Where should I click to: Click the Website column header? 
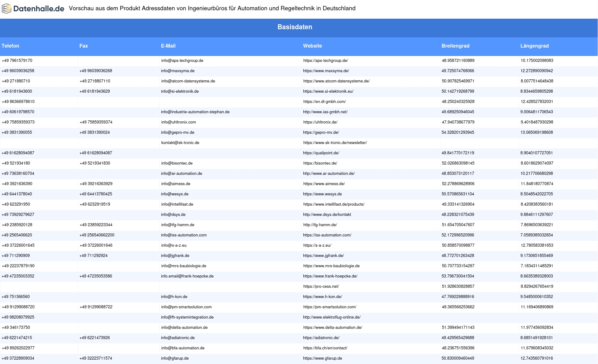pyautogui.click(x=312, y=46)
